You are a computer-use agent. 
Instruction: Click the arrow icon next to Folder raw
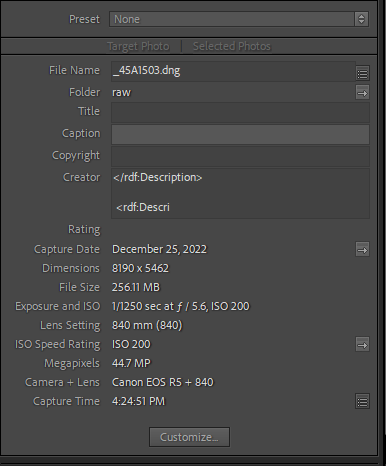362,92
